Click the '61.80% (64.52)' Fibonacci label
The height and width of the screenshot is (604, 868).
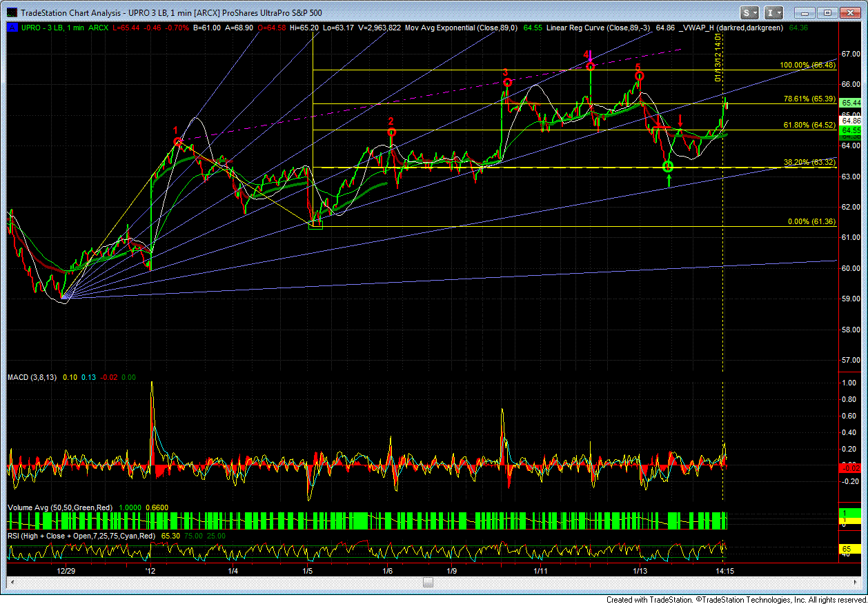810,125
